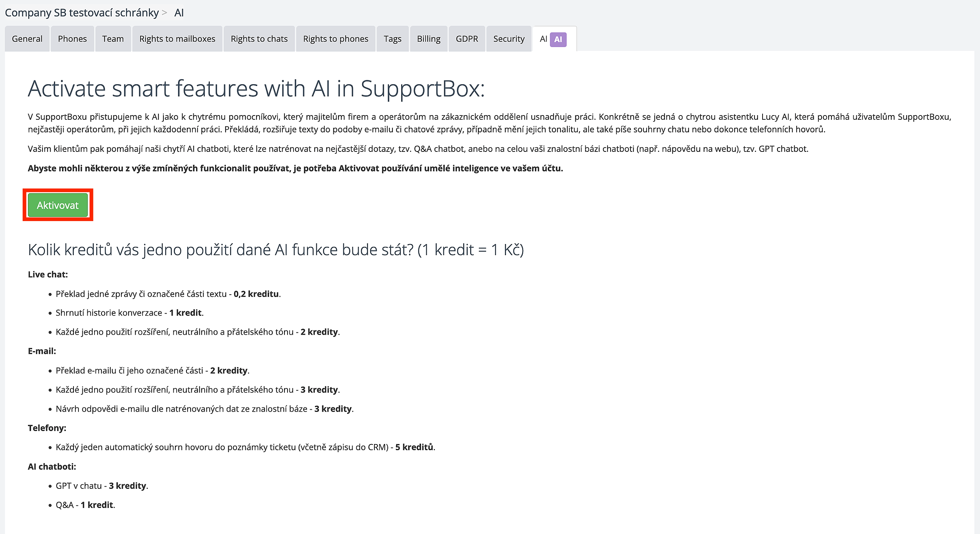Select the GDPR tab
The image size is (980, 534).
[x=467, y=39]
